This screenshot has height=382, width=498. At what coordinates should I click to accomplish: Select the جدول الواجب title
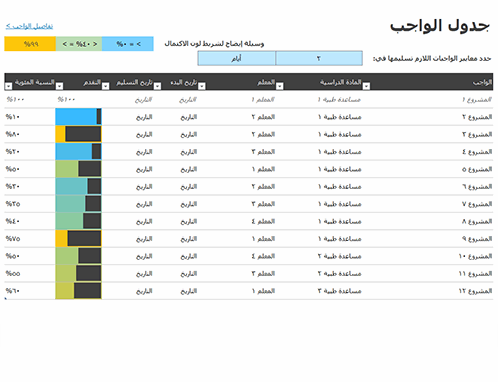click(440, 26)
